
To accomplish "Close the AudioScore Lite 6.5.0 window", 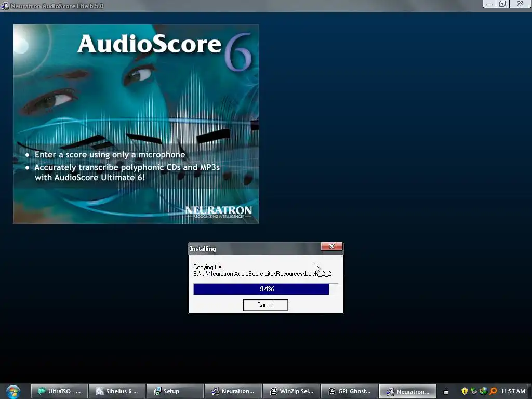I will click(x=520, y=4).
